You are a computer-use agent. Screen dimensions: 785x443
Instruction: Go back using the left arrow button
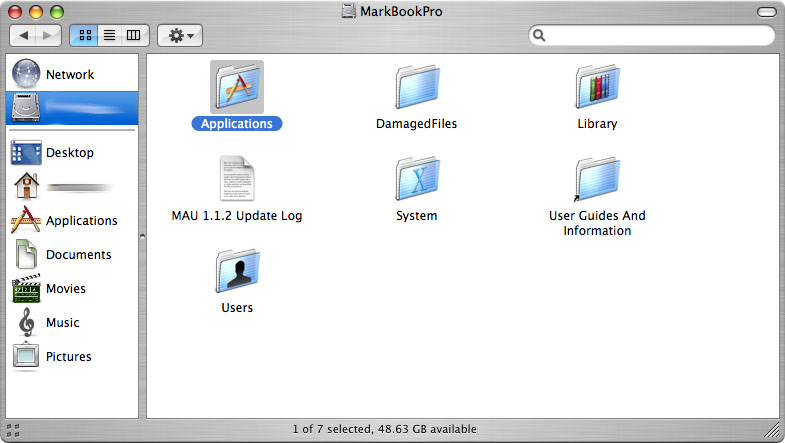pyautogui.click(x=23, y=35)
